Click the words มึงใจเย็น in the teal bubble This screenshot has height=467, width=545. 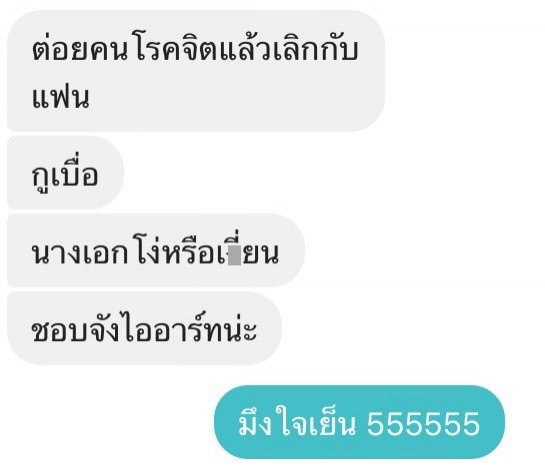click(298, 421)
